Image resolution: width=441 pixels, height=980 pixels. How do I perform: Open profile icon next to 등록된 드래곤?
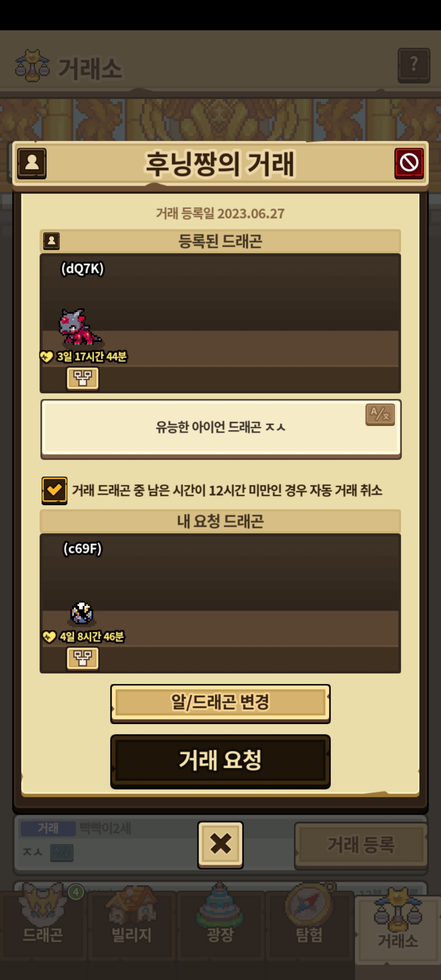51,241
